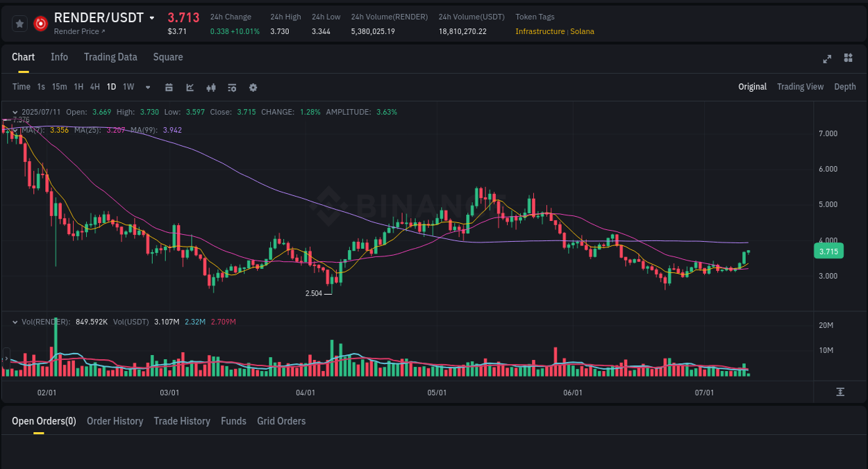
Task: Select the line chart style icon
Action: (x=190, y=87)
